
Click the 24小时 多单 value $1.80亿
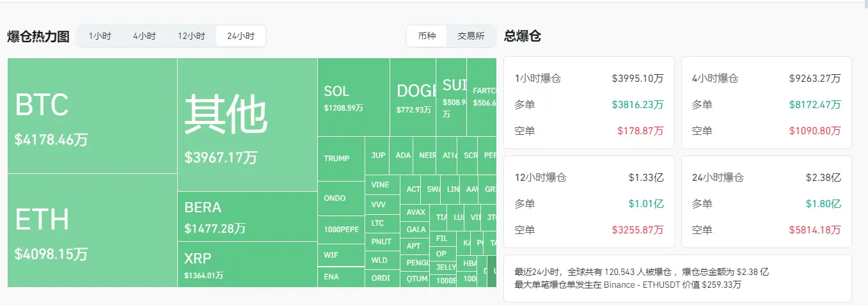tap(823, 204)
